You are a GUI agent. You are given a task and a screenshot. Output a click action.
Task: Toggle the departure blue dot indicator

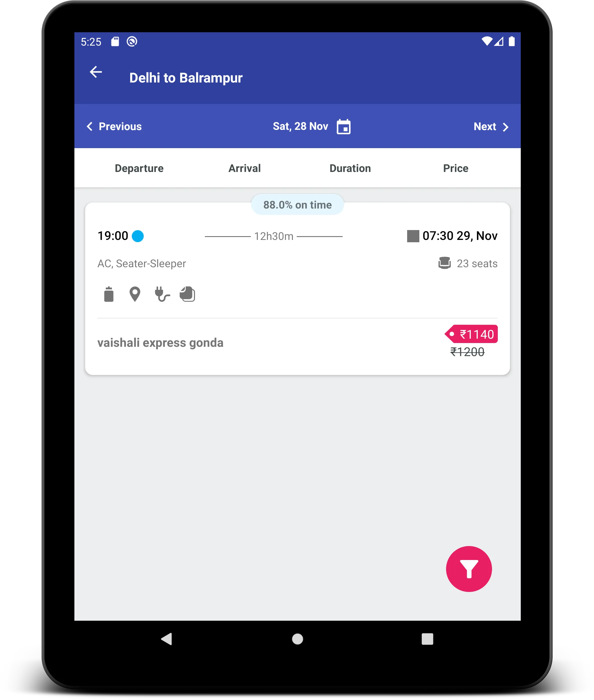pos(140,236)
